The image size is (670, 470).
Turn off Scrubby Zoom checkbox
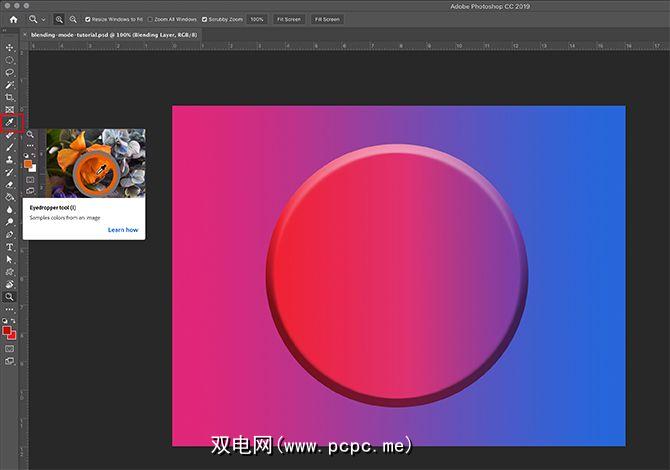pyautogui.click(x=205, y=19)
